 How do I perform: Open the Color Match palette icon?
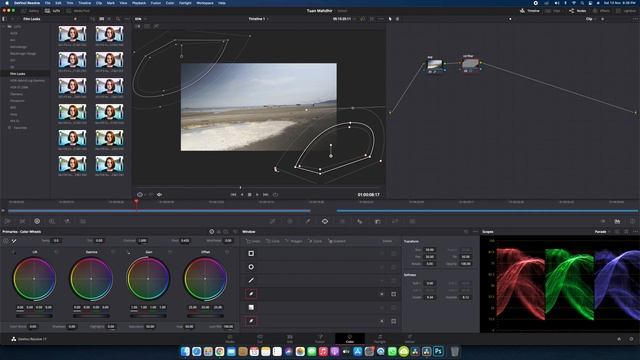point(22,221)
